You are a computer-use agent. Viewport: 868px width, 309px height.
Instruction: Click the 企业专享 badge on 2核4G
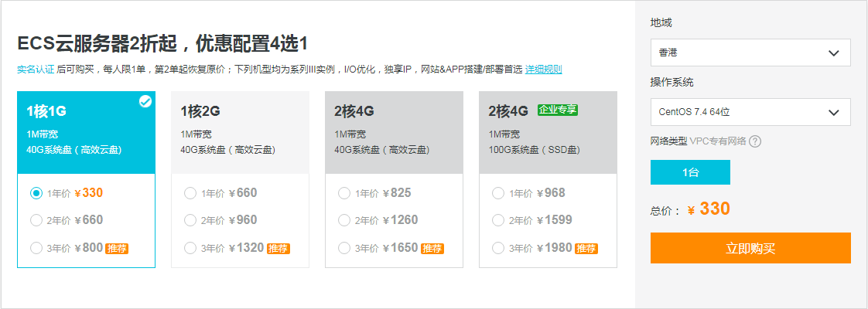tap(558, 110)
